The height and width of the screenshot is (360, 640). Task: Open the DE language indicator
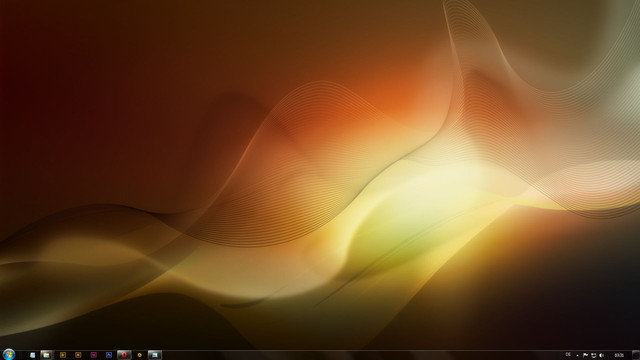[568, 355]
